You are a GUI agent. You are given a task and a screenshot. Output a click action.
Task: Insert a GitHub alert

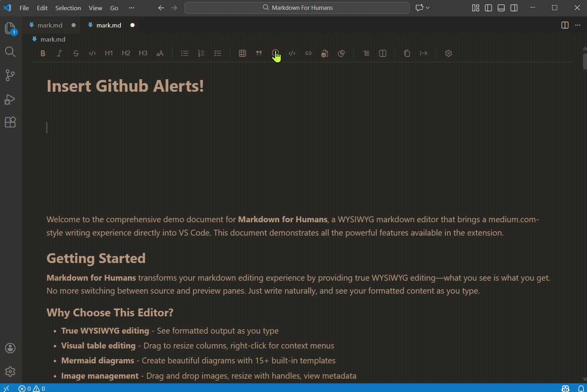coord(275,53)
